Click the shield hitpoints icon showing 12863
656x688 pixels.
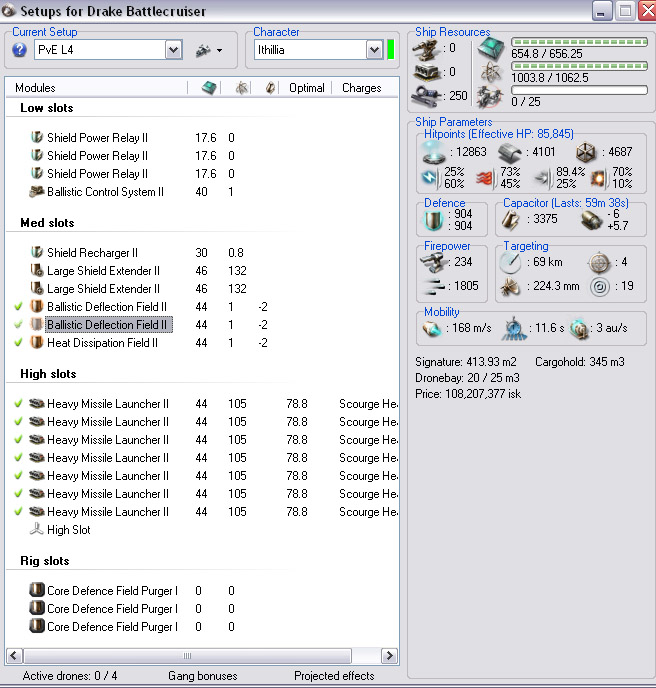pyautogui.click(x=434, y=152)
